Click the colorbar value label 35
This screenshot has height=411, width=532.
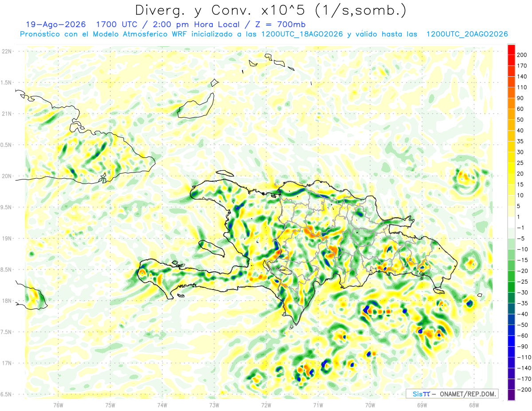520,141
